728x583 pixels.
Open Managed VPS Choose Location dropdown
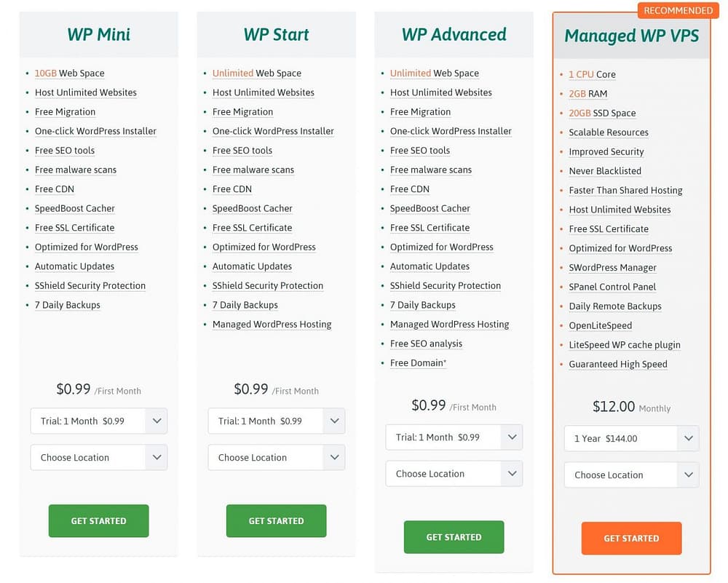click(631, 475)
